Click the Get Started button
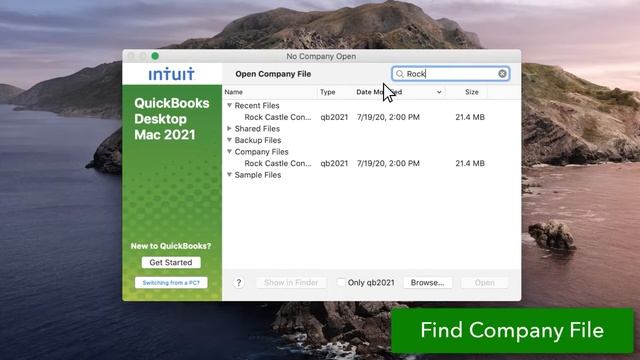Viewport: 640px width, 360px height. (x=171, y=262)
